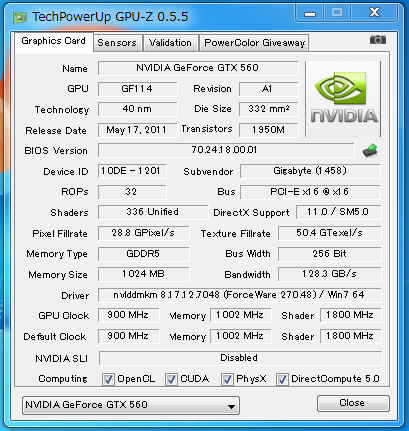This screenshot has width=409, height=431.
Task: Click the GPU field GF114
Action: tap(137, 89)
